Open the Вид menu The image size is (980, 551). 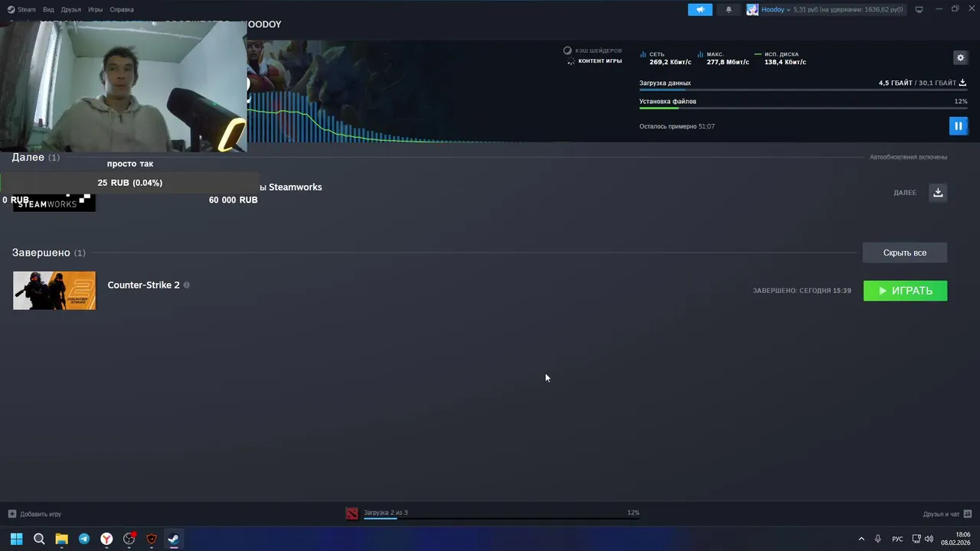click(48, 10)
